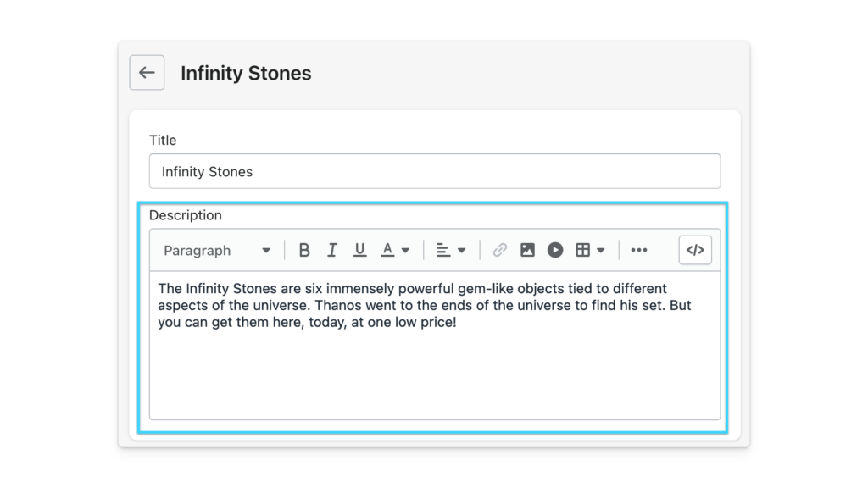Screen dimensions: 868x488
Task: Click the word price at description end
Action: tap(437, 323)
